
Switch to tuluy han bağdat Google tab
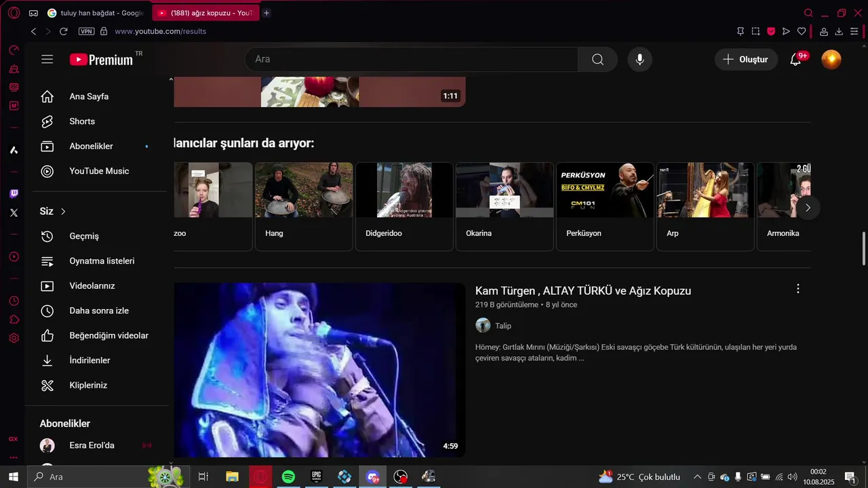96,13
